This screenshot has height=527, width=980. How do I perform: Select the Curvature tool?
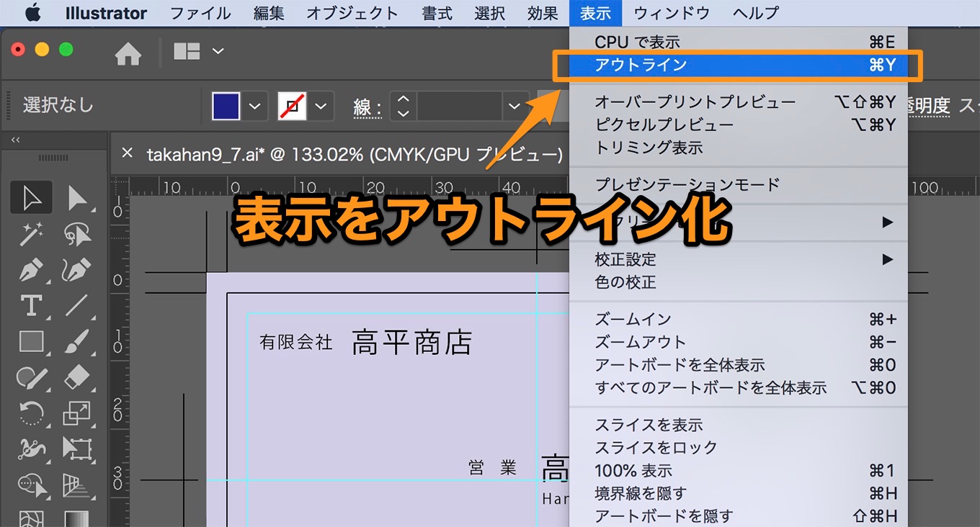pos(77,271)
